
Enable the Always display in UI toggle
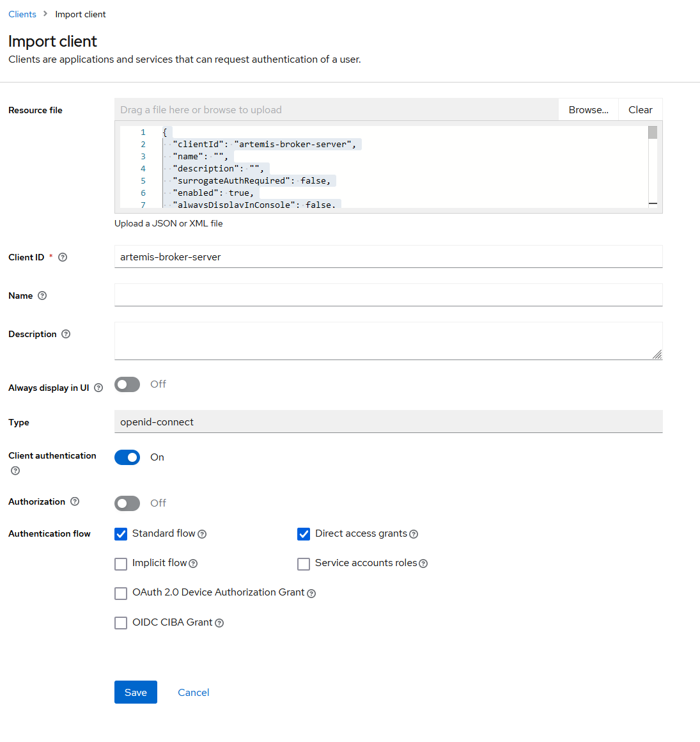click(127, 384)
